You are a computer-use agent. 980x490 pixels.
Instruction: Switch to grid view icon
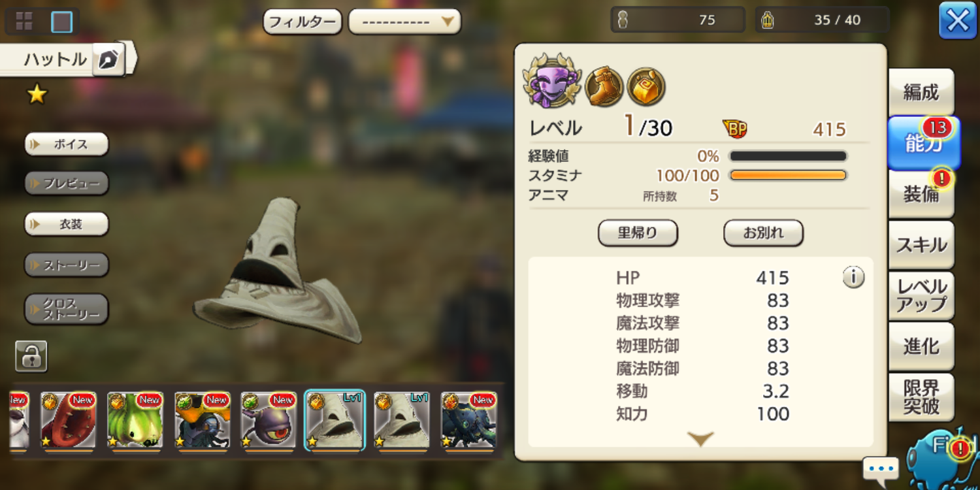coord(24,22)
